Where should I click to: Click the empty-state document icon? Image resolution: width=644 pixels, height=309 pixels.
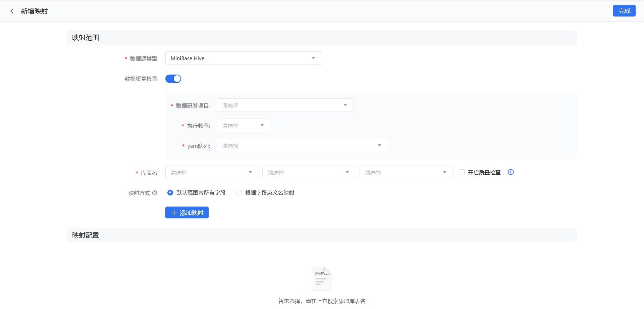(x=322, y=278)
